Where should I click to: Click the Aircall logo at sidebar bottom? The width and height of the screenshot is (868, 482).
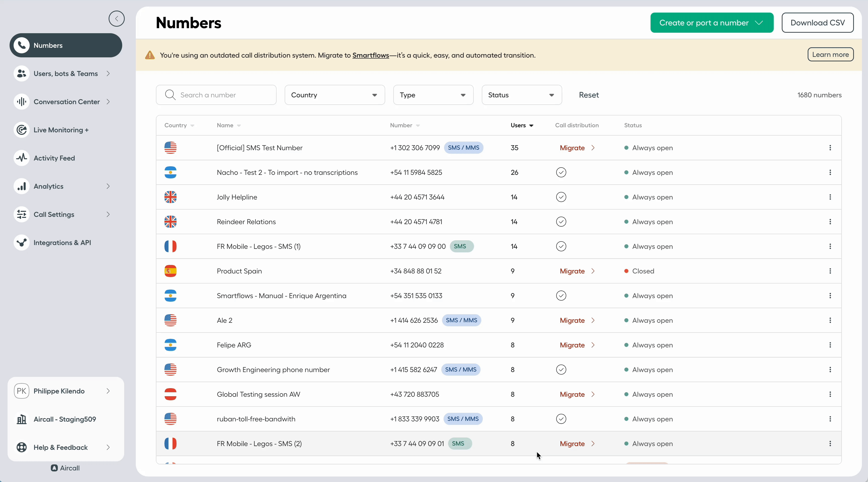(x=65, y=468)
